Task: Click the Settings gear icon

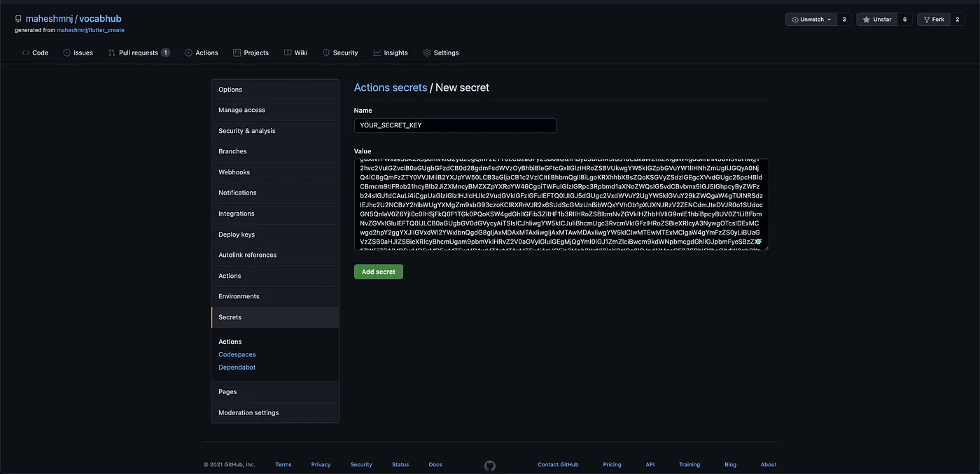Action: (x=426, y=53)
